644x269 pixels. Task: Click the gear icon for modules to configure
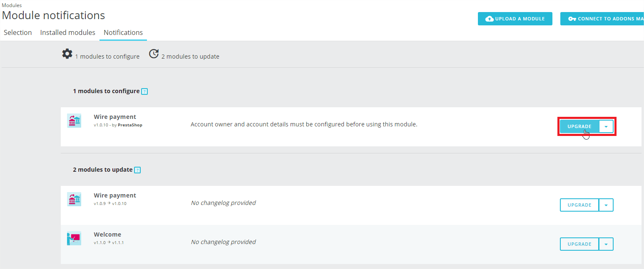coord(67,54)
